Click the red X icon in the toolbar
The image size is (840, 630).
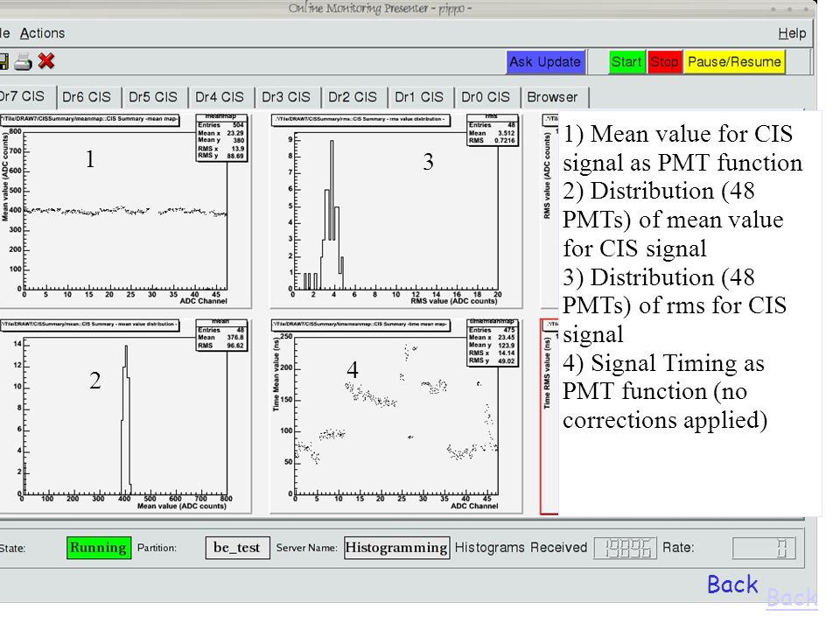pos(46,61)
